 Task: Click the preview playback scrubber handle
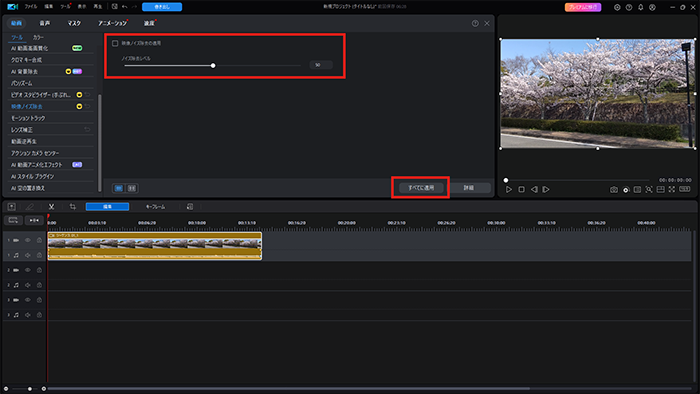click(x=506, y=180)
